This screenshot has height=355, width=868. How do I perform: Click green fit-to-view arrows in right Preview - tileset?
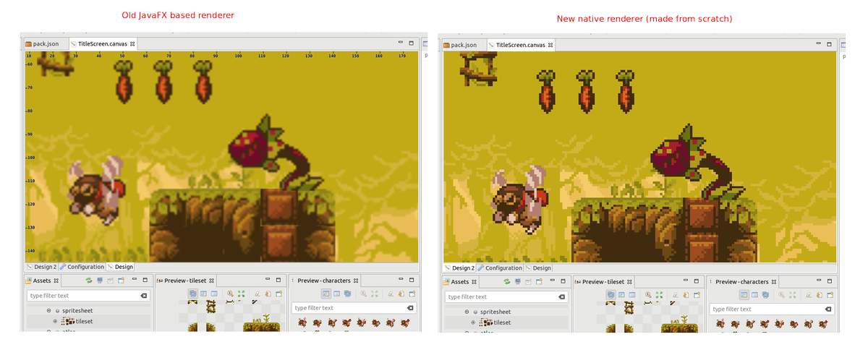659,295
